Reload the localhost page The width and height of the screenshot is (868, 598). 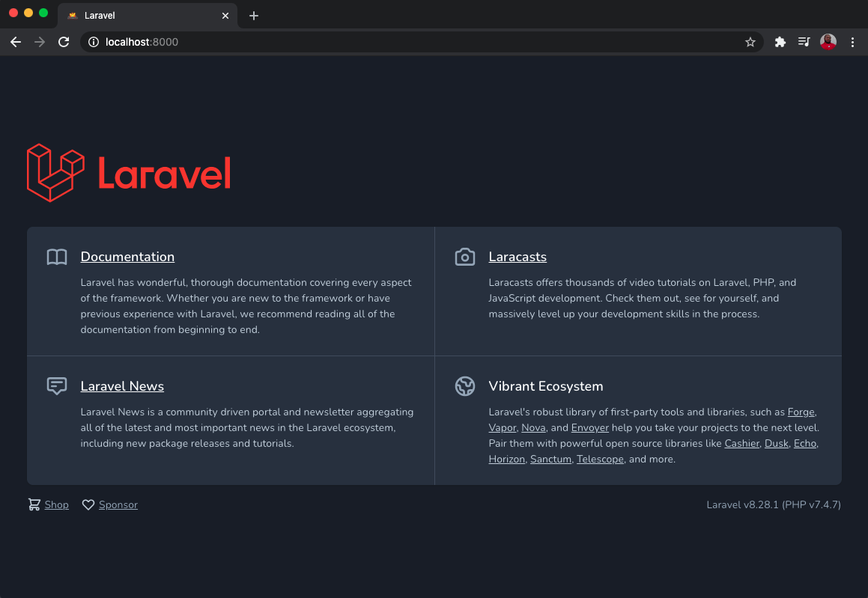tap(64, 42)
